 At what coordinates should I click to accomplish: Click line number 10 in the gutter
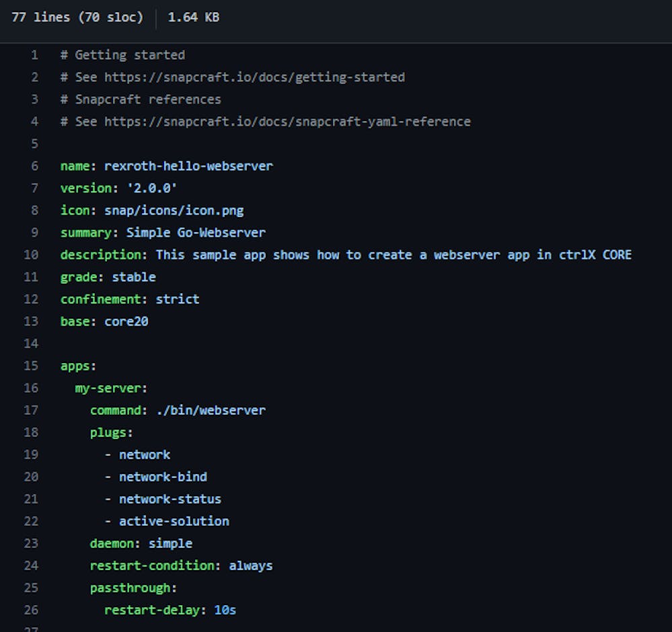(31, 255)
